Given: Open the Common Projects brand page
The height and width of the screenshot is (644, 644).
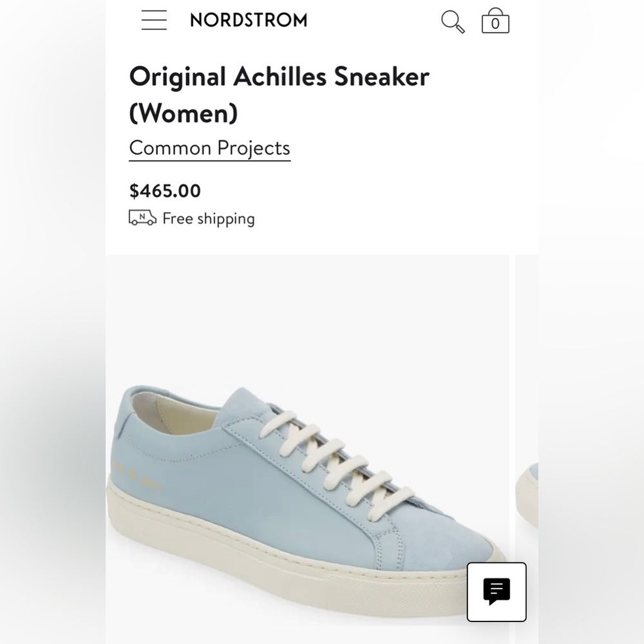Looking at the screenshot, I should click(x=210, y=147).
